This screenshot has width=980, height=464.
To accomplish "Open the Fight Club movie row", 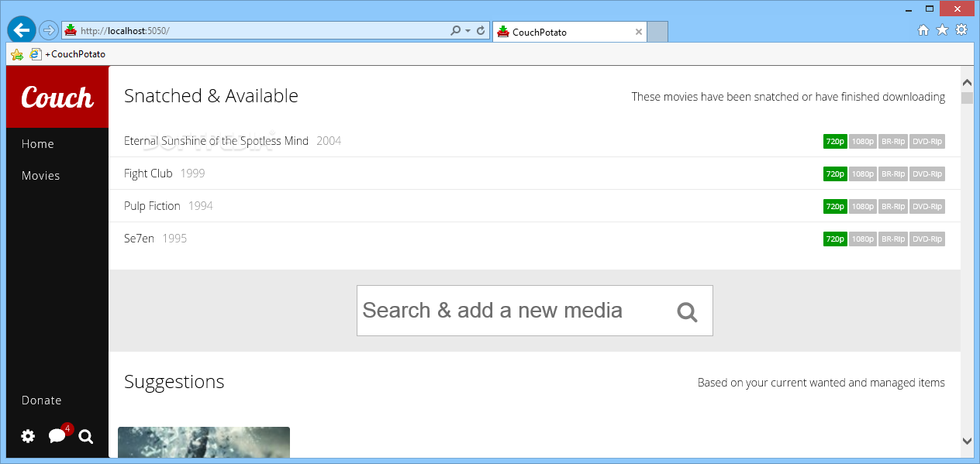I will click(x=534, y=174).
